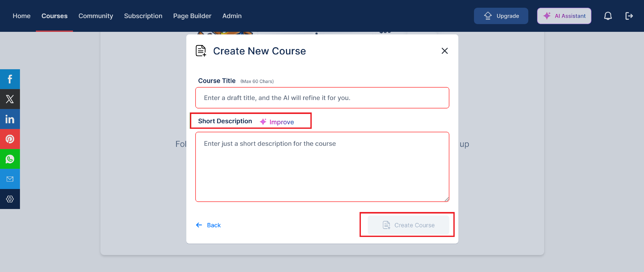The width and height of the screenshot is (644, 272).
Task: Click the Upgrade button
Action: click(x=501, y=16)
